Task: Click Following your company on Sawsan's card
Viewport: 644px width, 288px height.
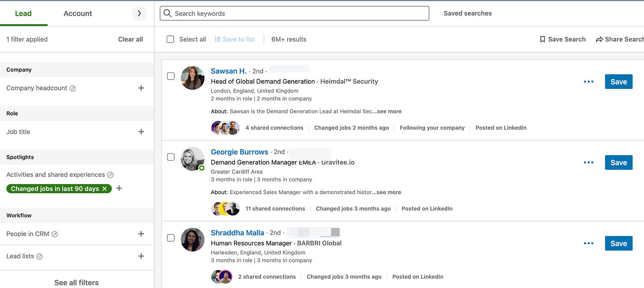Action: click(x=432, y=128)
